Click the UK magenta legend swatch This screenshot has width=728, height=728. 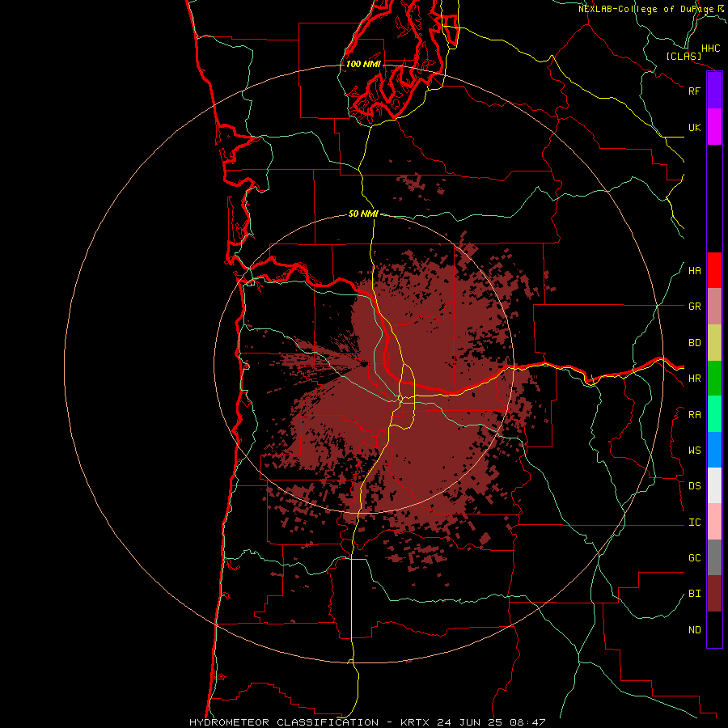[714, 127]
